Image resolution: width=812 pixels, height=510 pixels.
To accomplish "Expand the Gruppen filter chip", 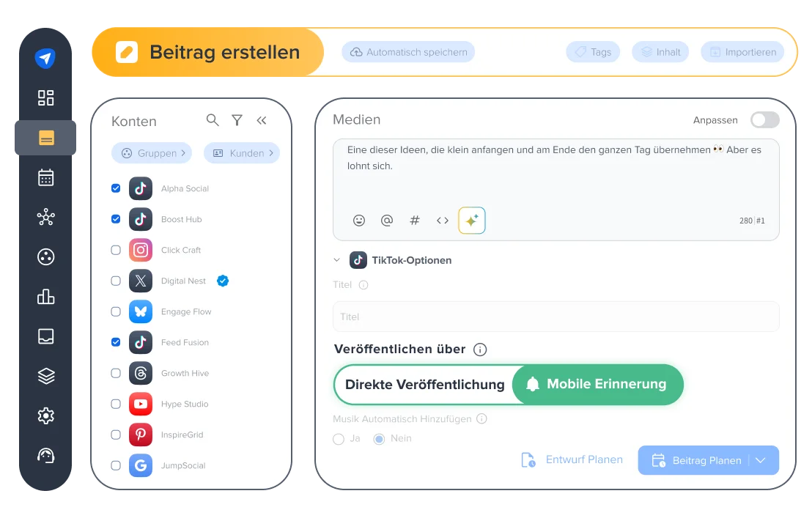I will [152, 153].
